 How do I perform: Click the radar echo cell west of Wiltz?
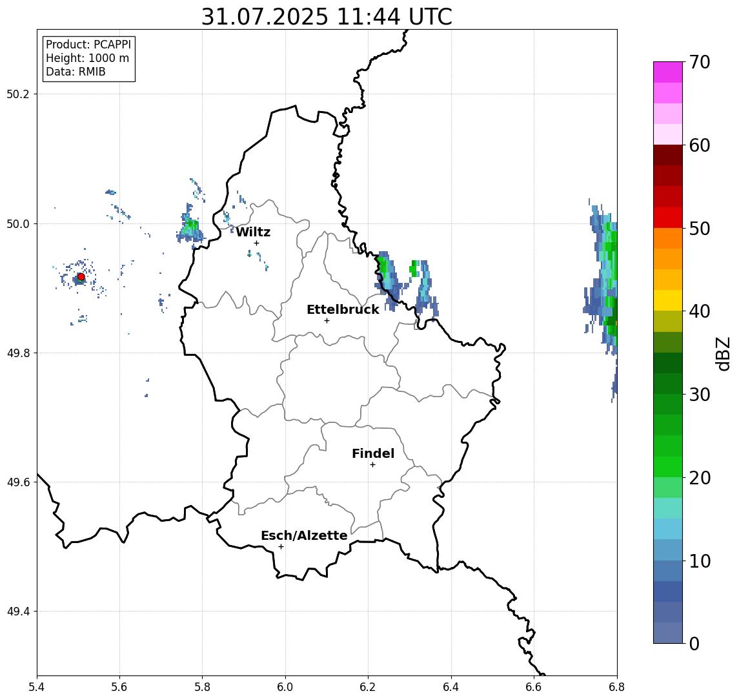coord(190,227)
